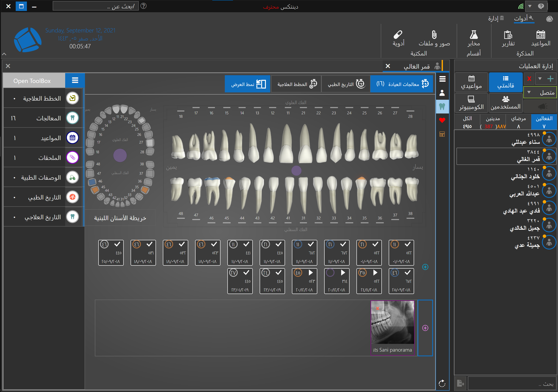Open the متصل status dropdown
The width and height of the screenshot is (558, 392).
pos(540,93)
